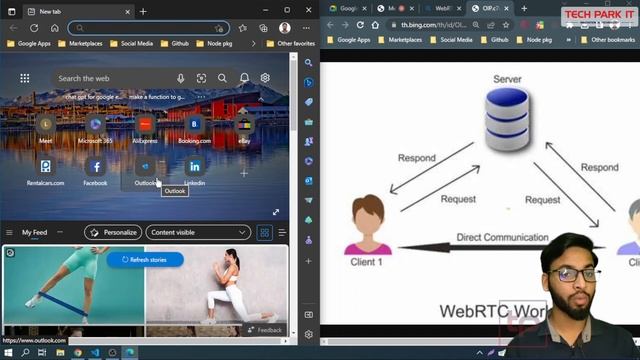This screenshot has height=360, width=640.
Task: Open File Explorer from taskbar
Action: pos(60,352)
